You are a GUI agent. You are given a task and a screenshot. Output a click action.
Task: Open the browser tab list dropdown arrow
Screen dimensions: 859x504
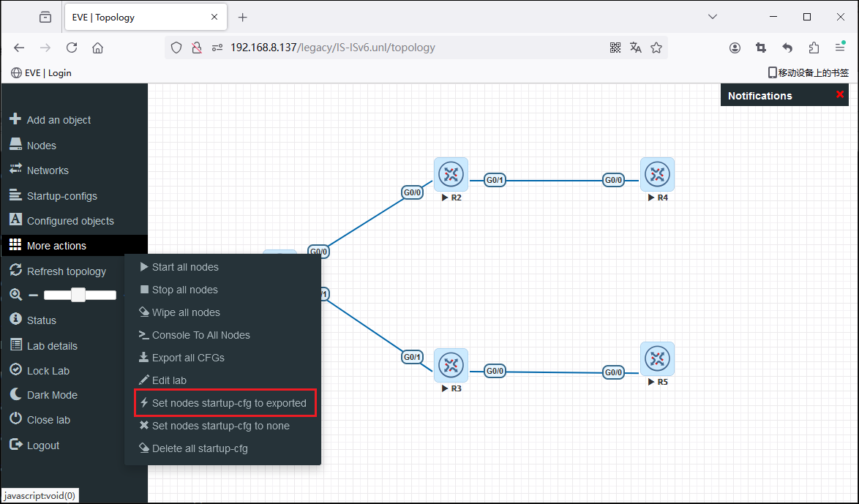point(713,17)
